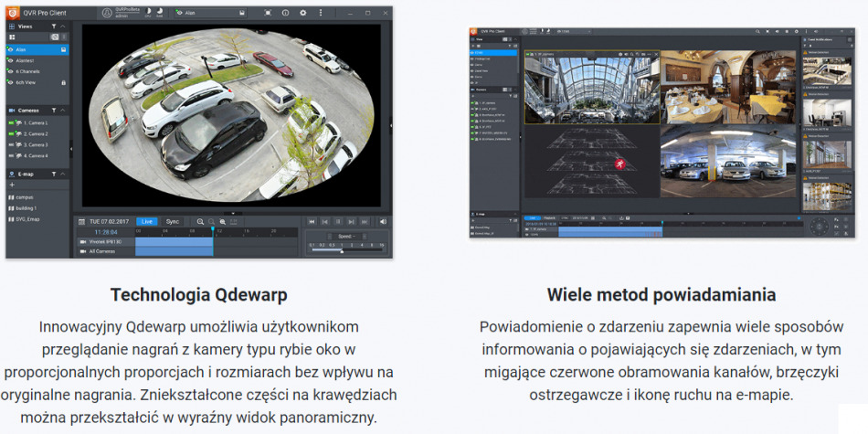
Task: Adjust the playback speed slider
Action: click(343, 249)
